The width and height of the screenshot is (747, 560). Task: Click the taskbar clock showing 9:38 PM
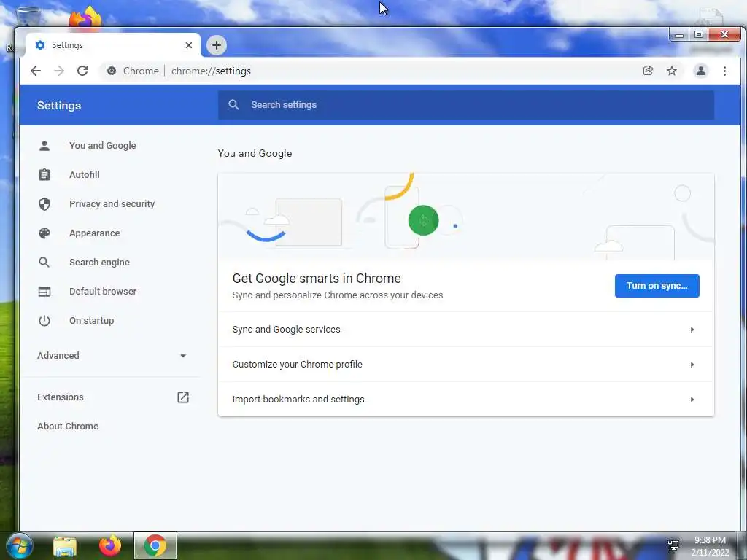tap(710, 545)
